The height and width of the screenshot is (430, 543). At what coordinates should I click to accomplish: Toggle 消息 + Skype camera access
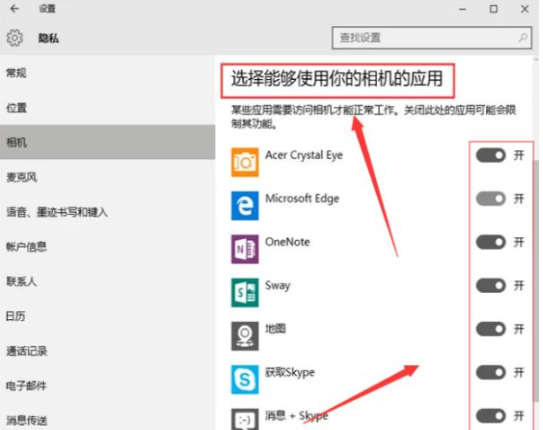[x=491, y=416]
